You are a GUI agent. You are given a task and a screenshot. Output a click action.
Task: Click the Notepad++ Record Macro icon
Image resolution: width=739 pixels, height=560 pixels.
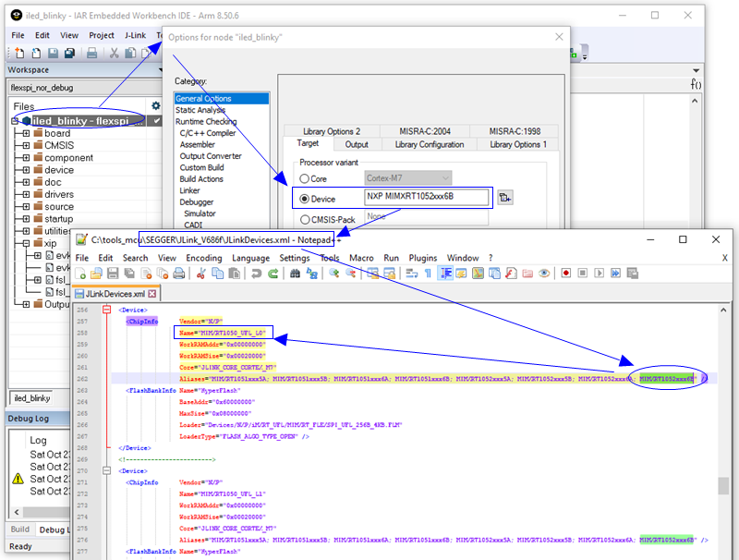pos(567,274)
